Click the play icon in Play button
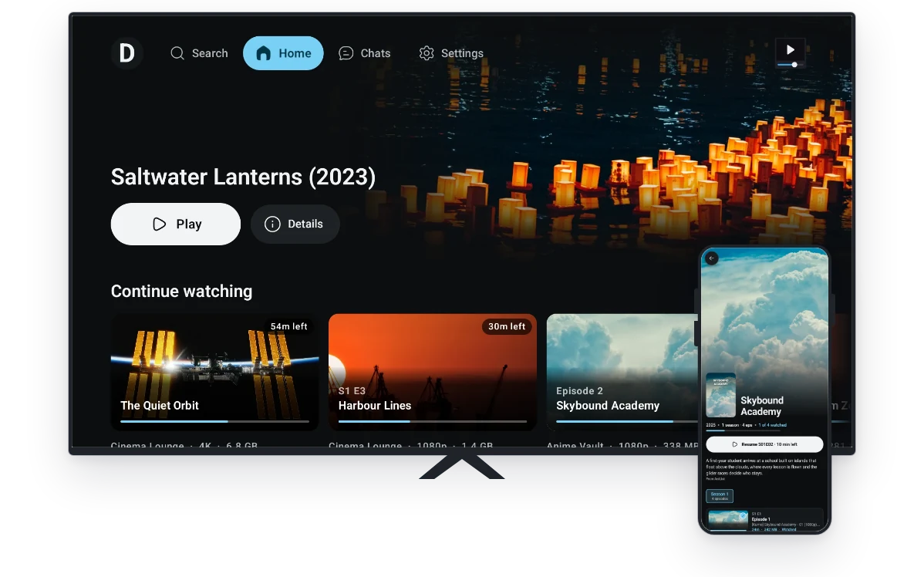 [159, 224]
